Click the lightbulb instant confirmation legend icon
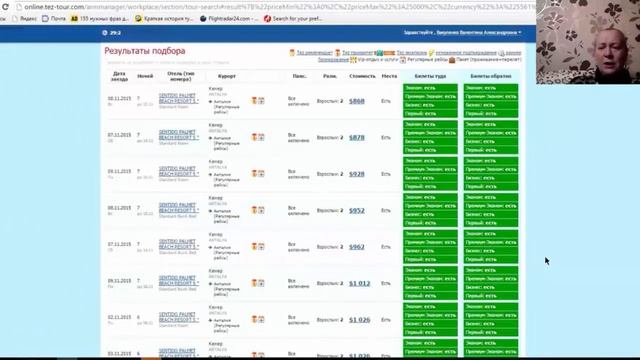The height and width of the screenshot is (360, 640). 431,53
